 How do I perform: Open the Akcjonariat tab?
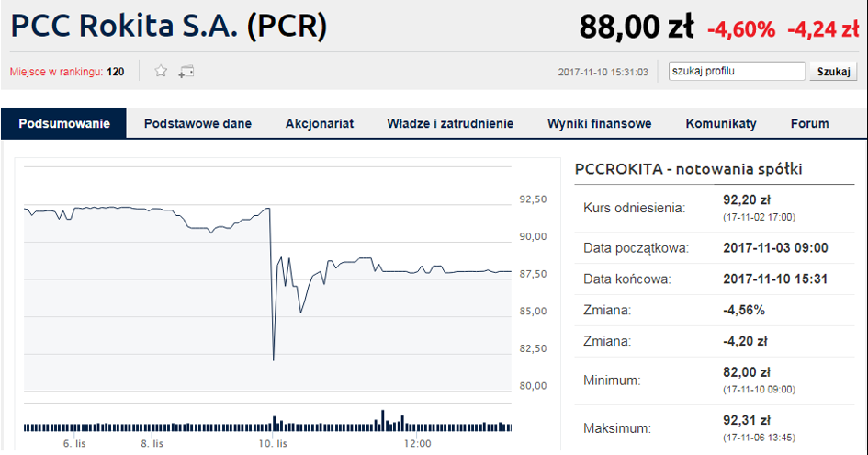pos(320,123)
